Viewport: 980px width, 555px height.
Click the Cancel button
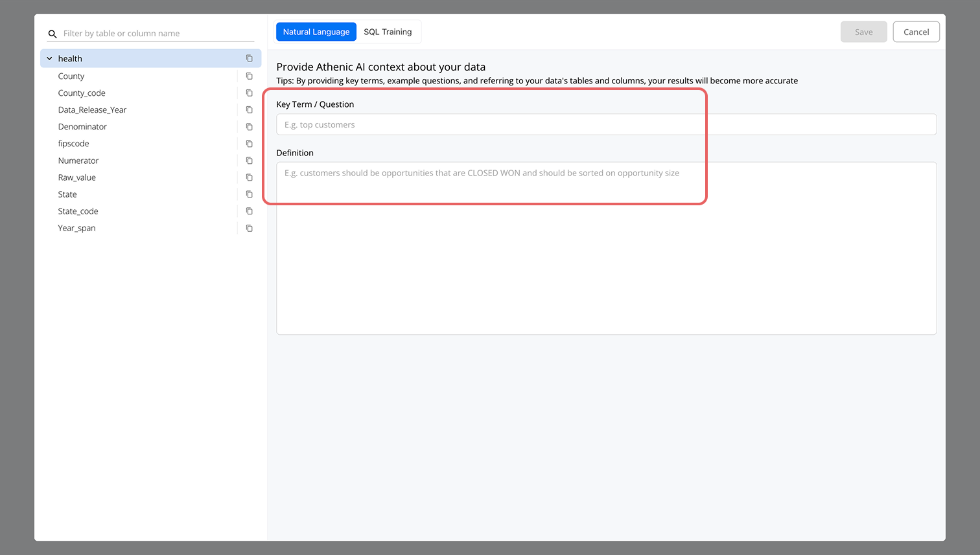click(x=916, y=32)
